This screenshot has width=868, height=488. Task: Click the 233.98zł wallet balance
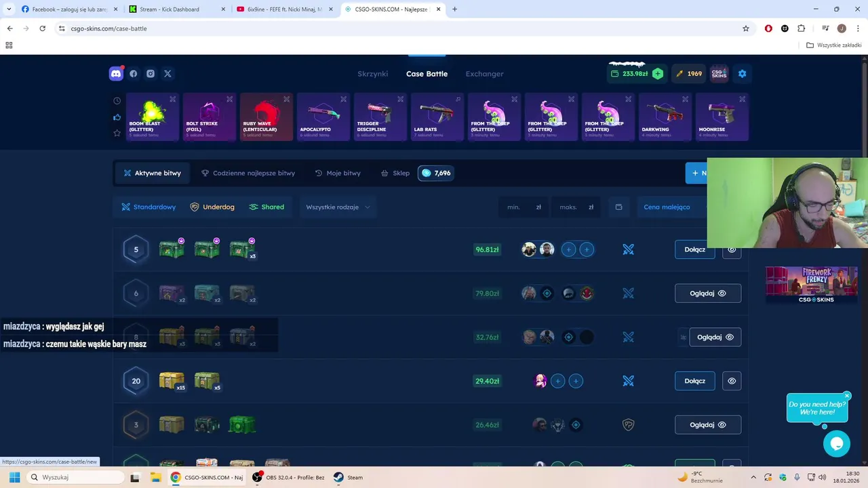point(629,74)
